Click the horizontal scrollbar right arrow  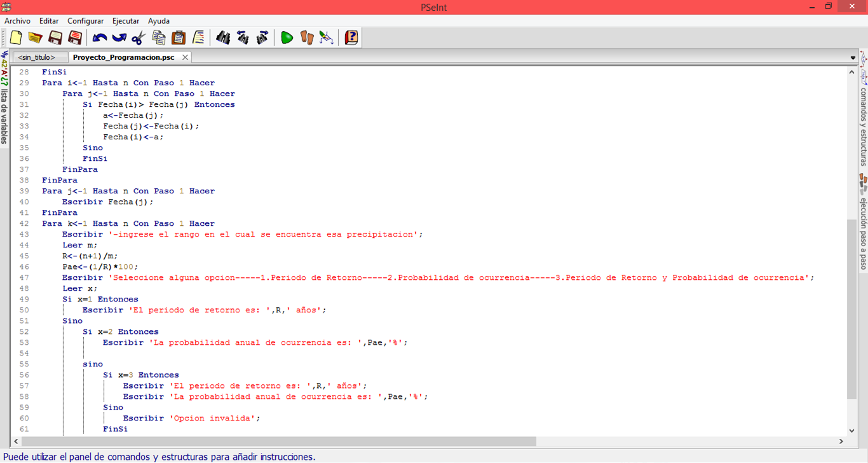(841, 441)
